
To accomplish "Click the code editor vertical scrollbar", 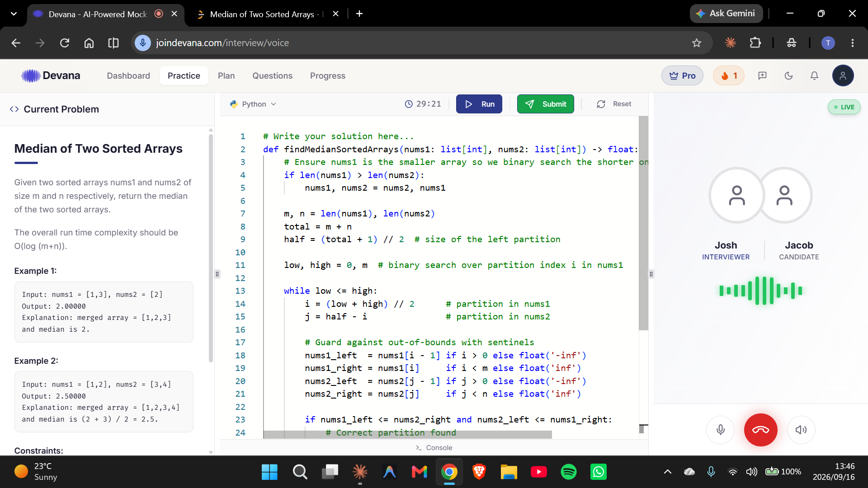I will point(643,224).
